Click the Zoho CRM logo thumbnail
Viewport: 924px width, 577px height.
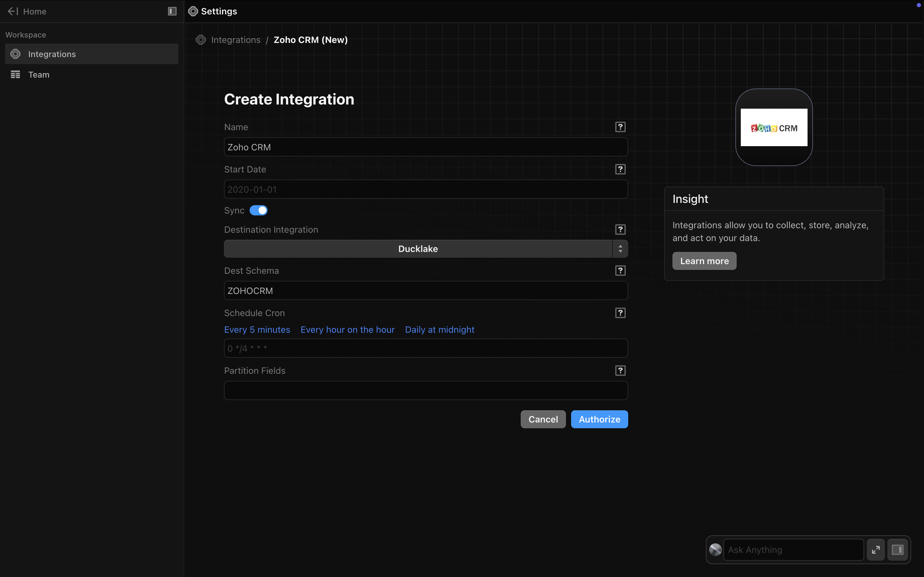(774, 128)
